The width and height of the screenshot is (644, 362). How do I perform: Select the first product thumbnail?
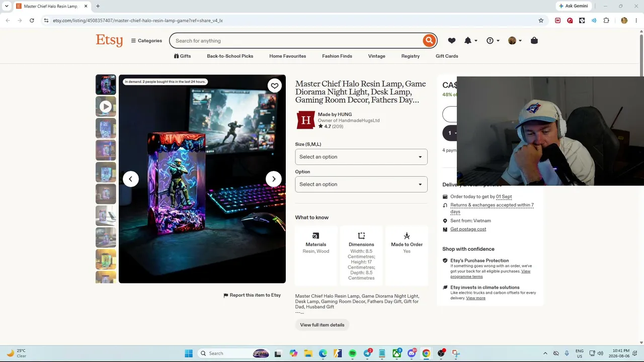click(106, 85)
